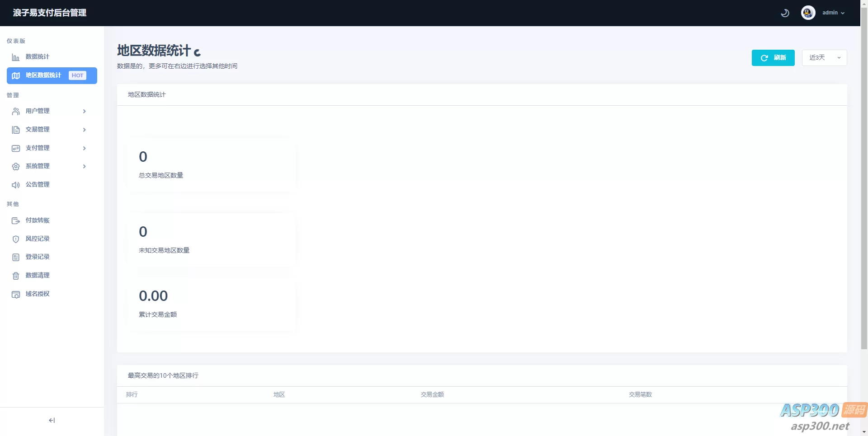Click the 公告管理 megaphone icon
868x436 pixels.
[16, 185]
